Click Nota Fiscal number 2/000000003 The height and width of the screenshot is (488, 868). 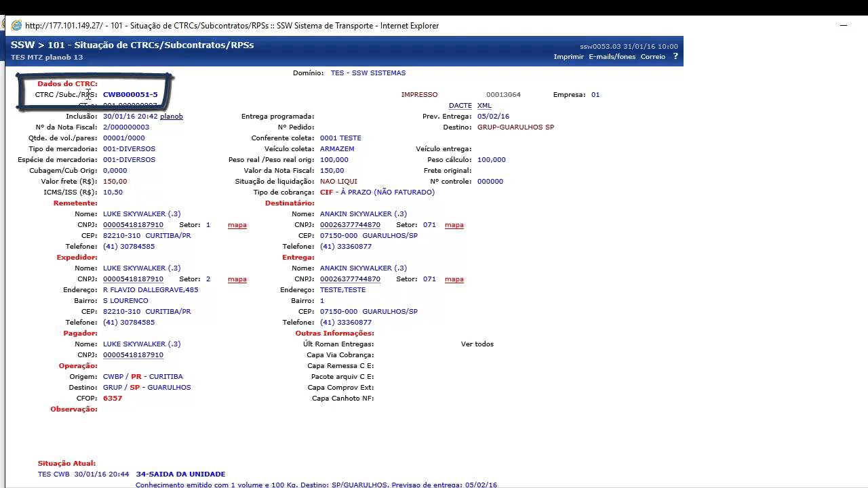pos(126,127)
